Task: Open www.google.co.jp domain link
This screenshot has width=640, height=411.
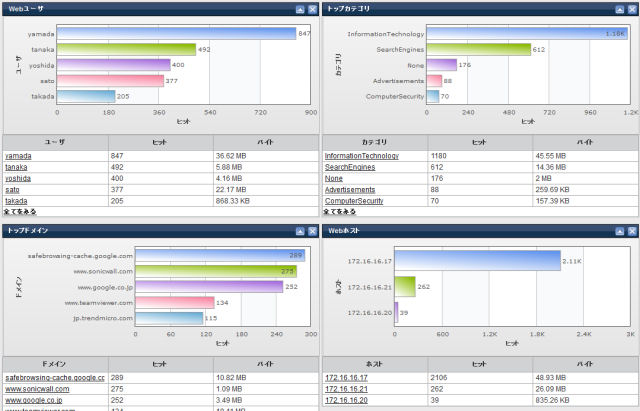Action: pos(34,400)
